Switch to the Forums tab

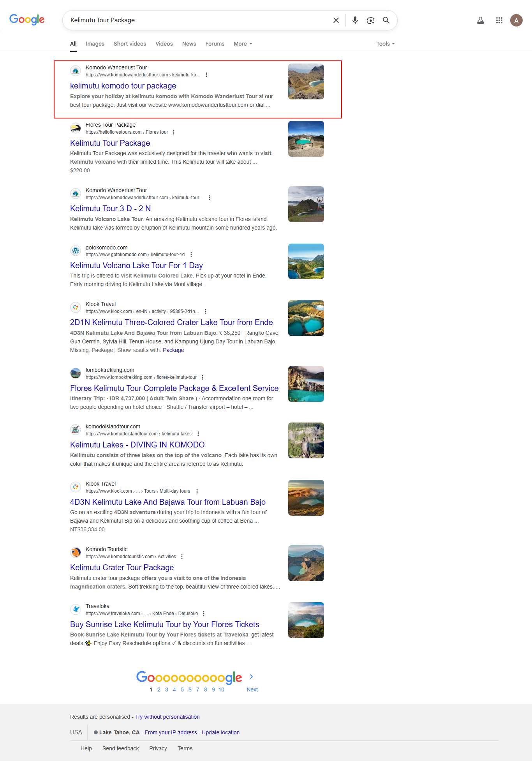[215, 44]
